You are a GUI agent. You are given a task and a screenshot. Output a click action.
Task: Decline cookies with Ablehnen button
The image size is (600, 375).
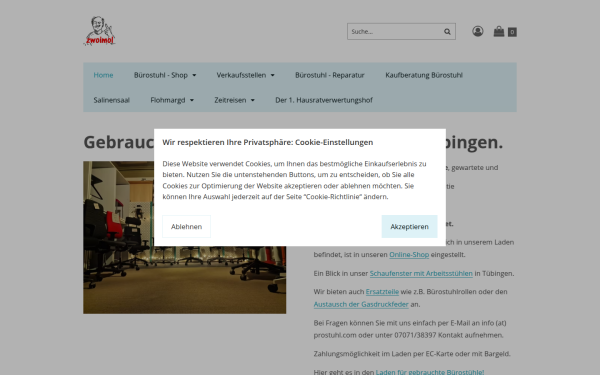pos(186,227)
